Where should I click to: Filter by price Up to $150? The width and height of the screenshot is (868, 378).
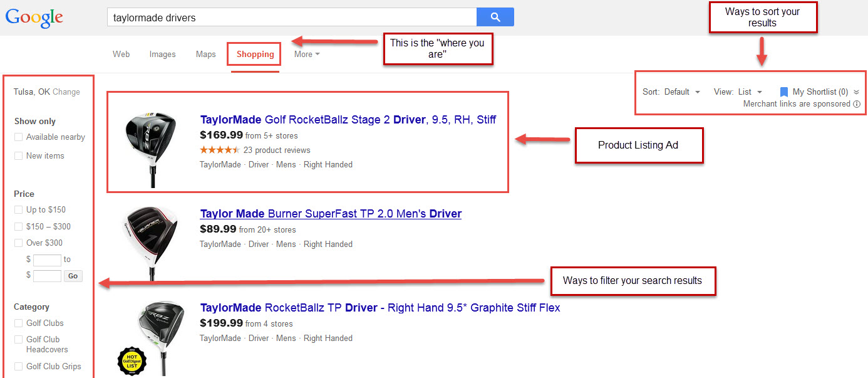19,209
